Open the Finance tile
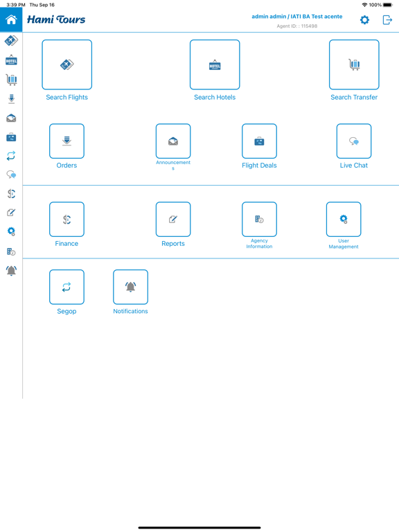The height and width of the screenshot is (532, 399). (x=66, y=219)
